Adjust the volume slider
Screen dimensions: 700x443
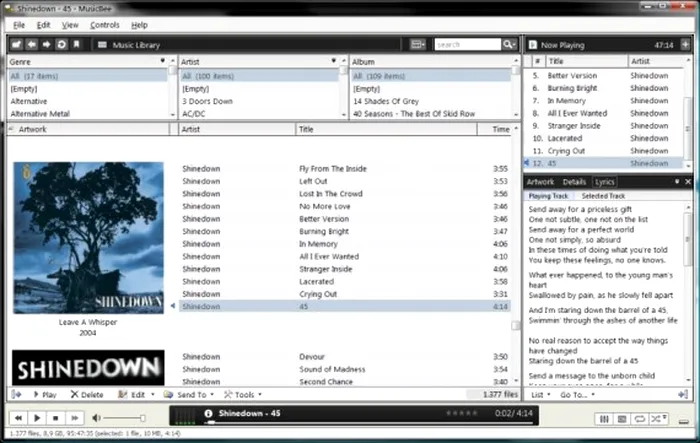123,417
